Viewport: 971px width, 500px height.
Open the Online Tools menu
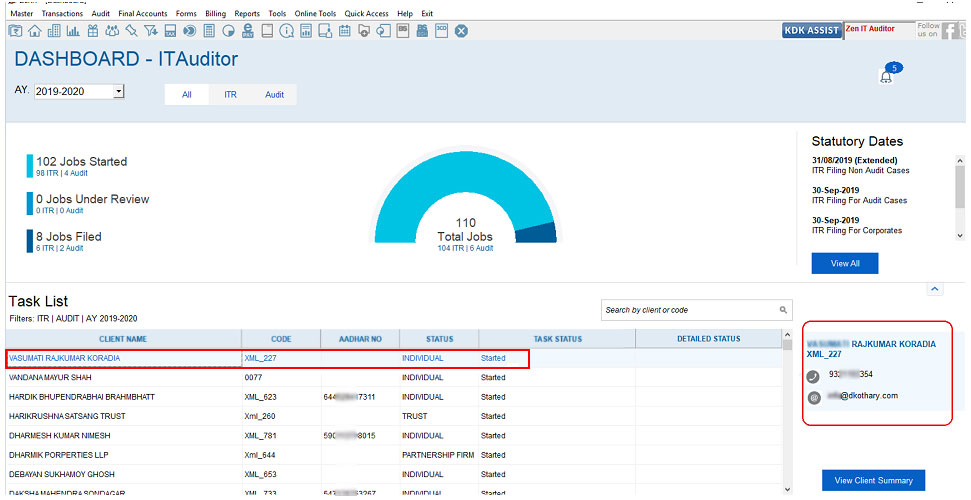tap(315, 14)
